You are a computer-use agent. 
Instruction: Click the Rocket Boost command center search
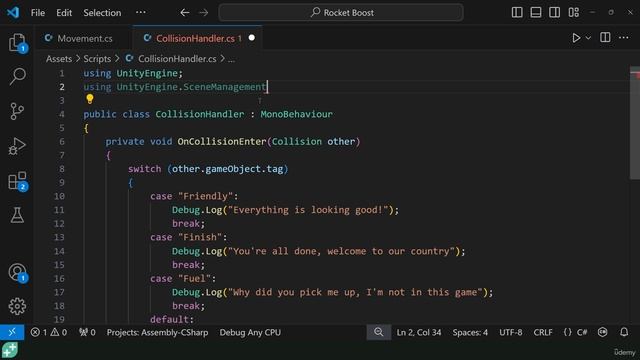point(341,13)
